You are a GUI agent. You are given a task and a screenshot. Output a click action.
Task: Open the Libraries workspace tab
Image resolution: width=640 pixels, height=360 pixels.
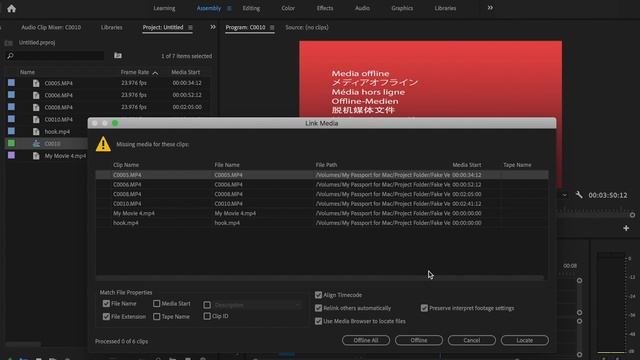coord(445,8)
